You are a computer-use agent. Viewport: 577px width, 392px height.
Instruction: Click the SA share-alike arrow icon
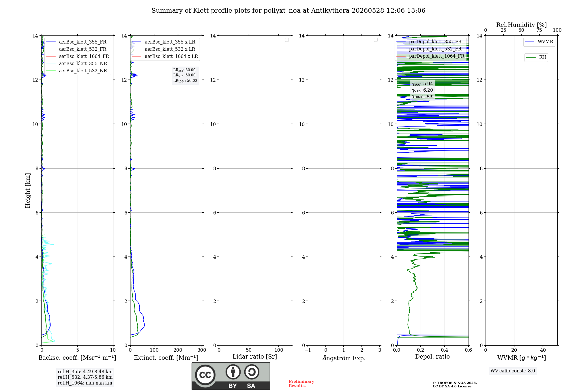[252, 372]
